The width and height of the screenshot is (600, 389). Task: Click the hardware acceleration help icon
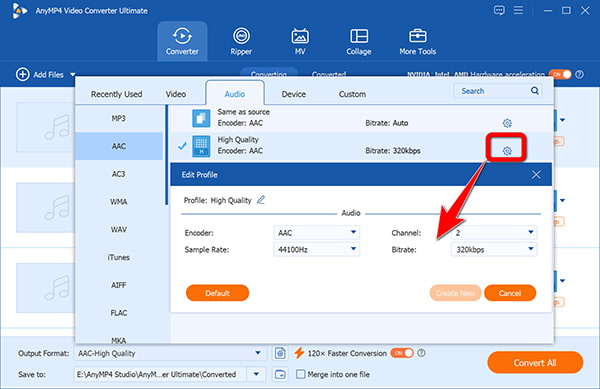[x=580, y=74]
